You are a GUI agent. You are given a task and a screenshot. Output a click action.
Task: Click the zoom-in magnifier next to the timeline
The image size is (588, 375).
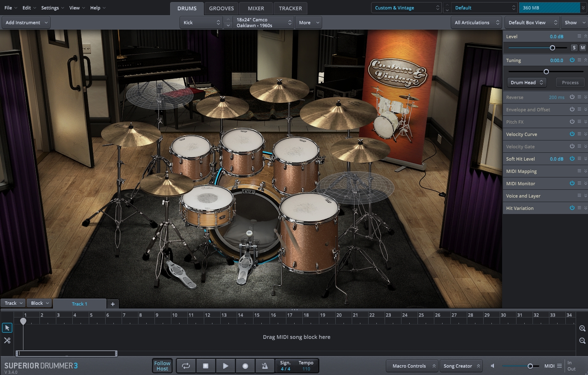(582, 328)
